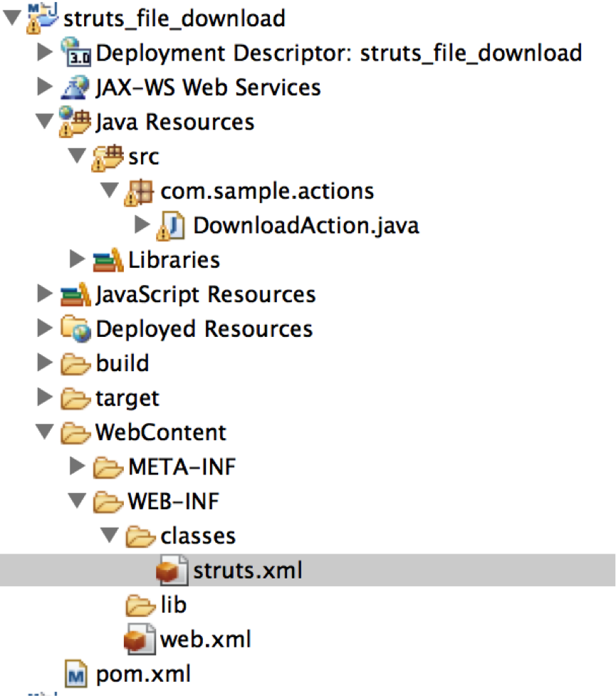Collapse the struts_file_download project node
This screenshot has height=696, width=616.
pyautogui.click(x=12, y=17)
